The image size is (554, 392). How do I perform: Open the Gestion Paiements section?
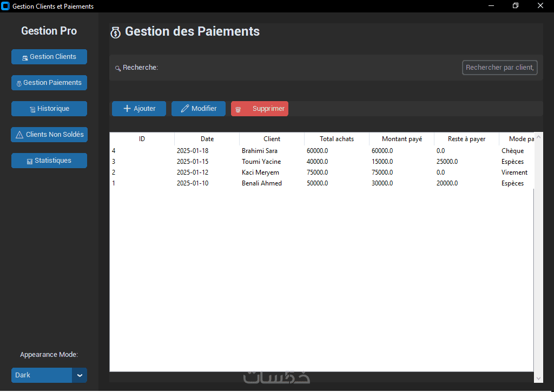click(x=49, y=83)
